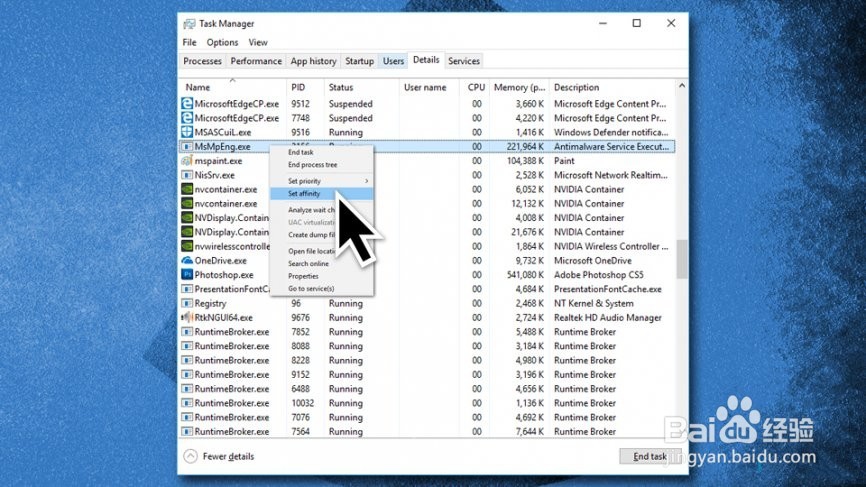Click NVIDIA icon of 6,052 K nvcontainer

[x=187, y=189]
